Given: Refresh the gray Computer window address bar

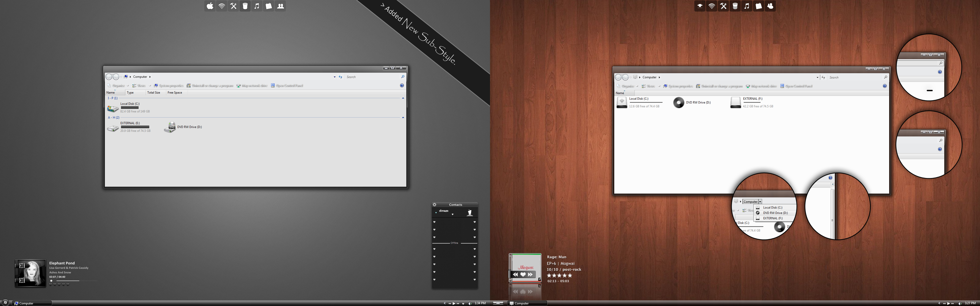Looking at the screenshot, I should pyautogui.click(x=340, y=77).
